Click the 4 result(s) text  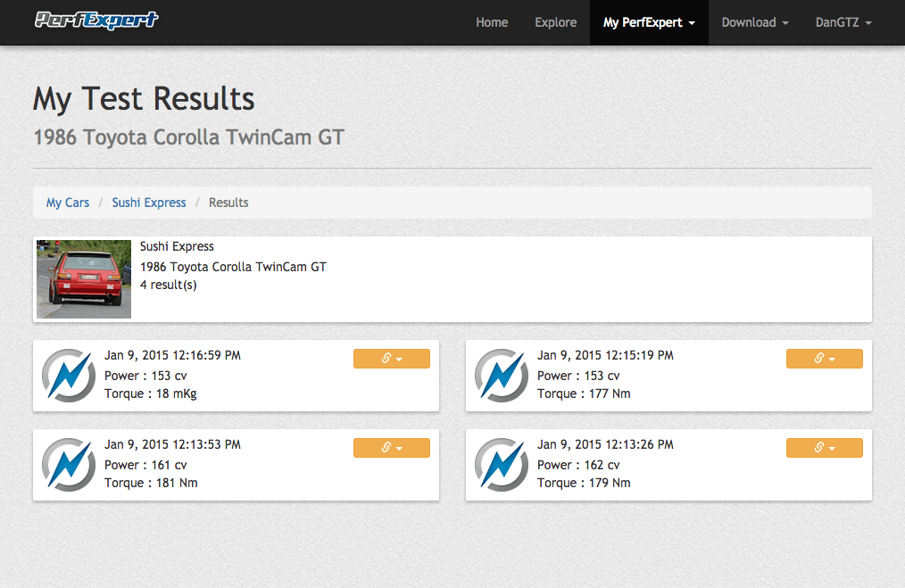[168, 285]
